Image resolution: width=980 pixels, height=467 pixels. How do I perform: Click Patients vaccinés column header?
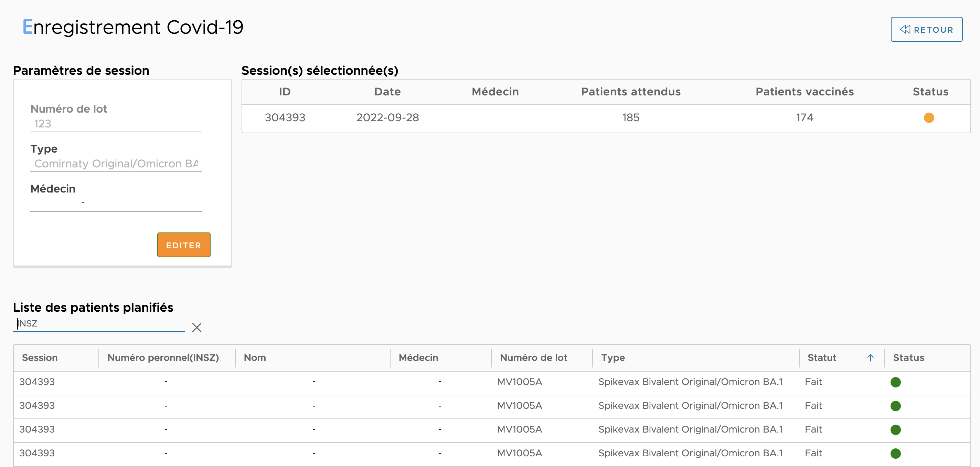click(805, 92)
